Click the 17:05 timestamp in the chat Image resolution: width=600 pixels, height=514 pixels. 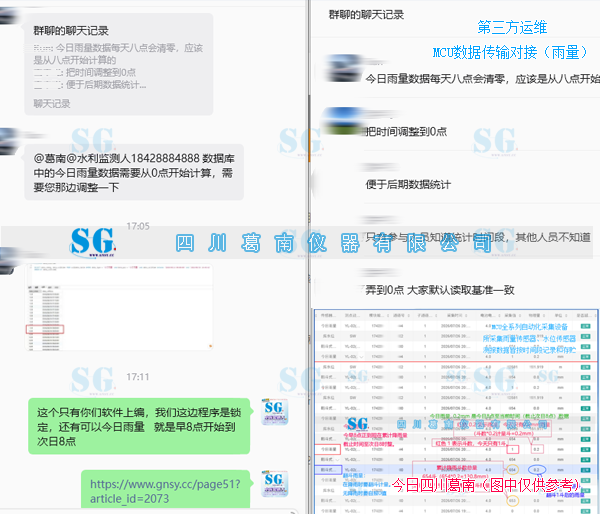pyautogui.click(x=138, y=226)
